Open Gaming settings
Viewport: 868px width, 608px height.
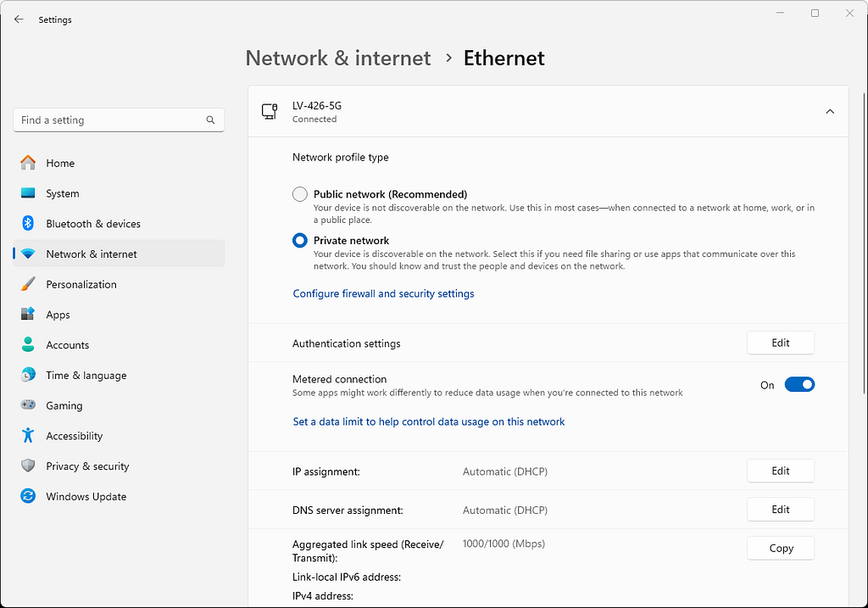tap(63, 404)
